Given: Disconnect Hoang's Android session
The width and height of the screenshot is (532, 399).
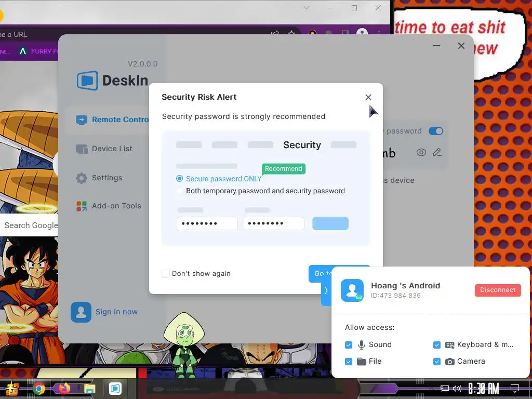Looking at the screenshot, I should 498,290.
